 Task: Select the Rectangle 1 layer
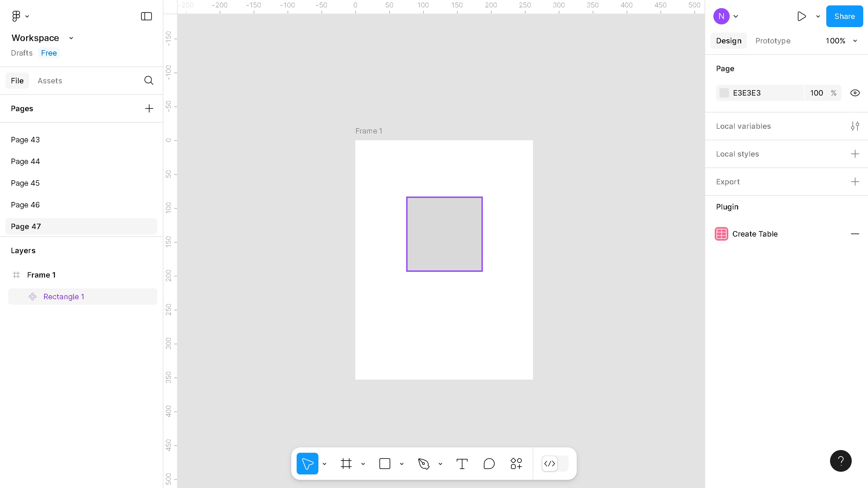[64, 297]
